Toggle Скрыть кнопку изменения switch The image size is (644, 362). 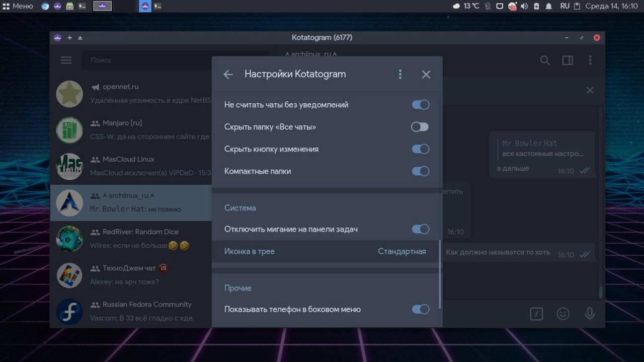click(x=421, y=149)
